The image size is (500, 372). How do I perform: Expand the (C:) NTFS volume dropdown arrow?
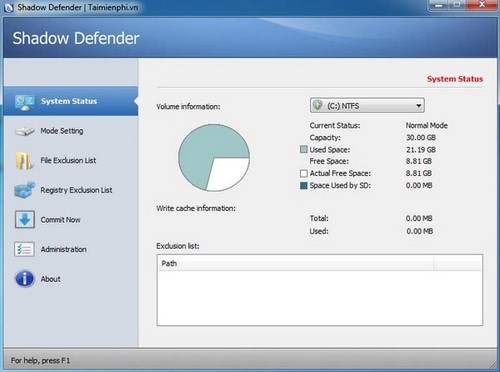coord(418,106)
